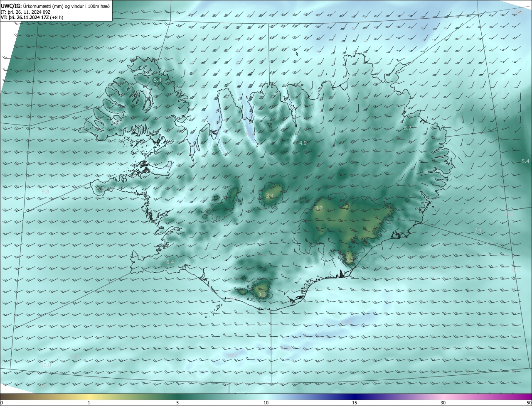Click the color scale tick label 50
The height and width of the screenshot is (406, 532).
pyautogui.click(x=529, y=403)
